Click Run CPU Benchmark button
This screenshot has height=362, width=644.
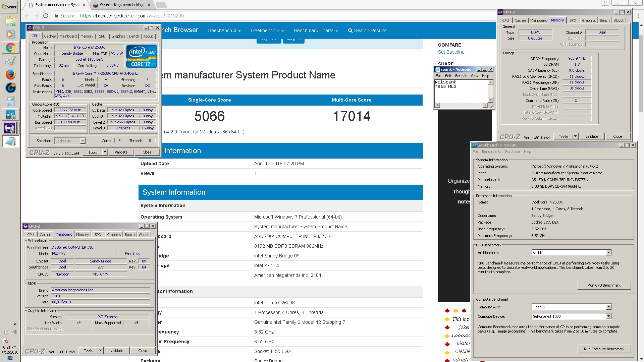604,285
